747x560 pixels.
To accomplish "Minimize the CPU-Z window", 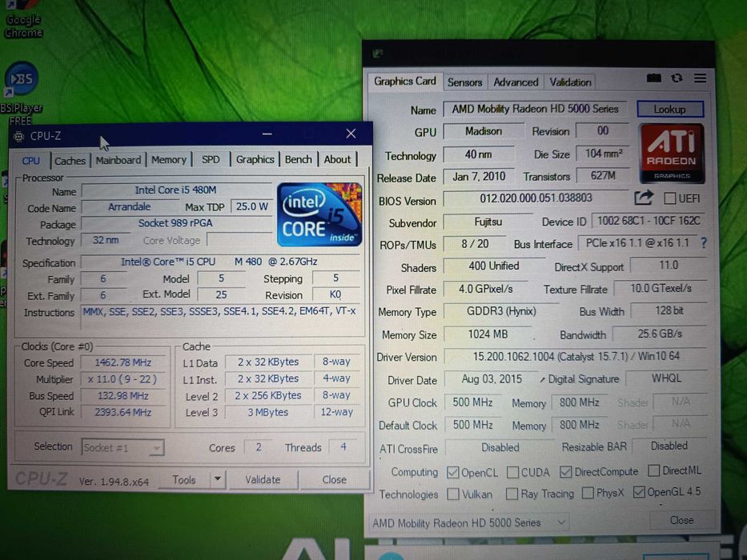I will (x=267, y=134).
